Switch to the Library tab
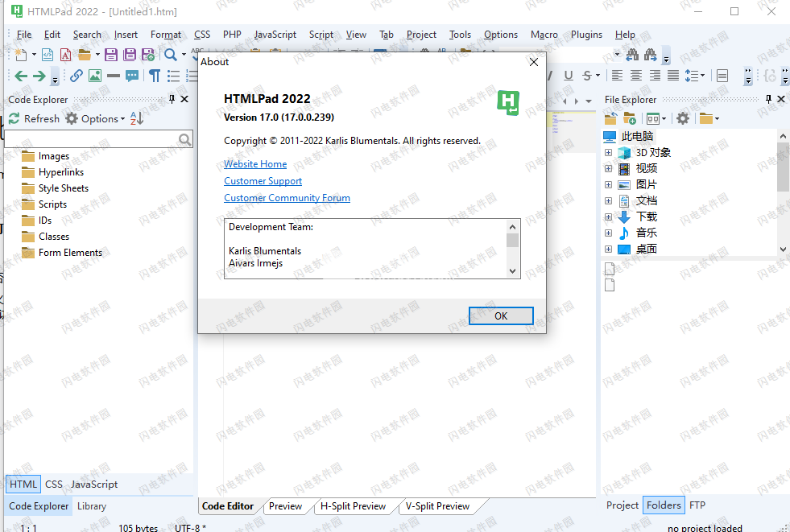This screenshot has width=790, height=532. click(x=92, y=505)
